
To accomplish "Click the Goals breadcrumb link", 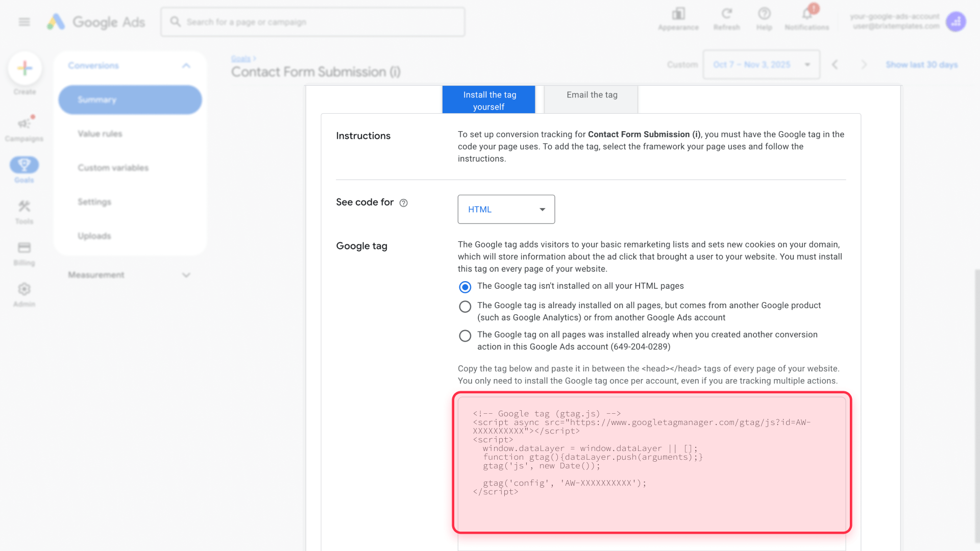I will tap(240, 58).
